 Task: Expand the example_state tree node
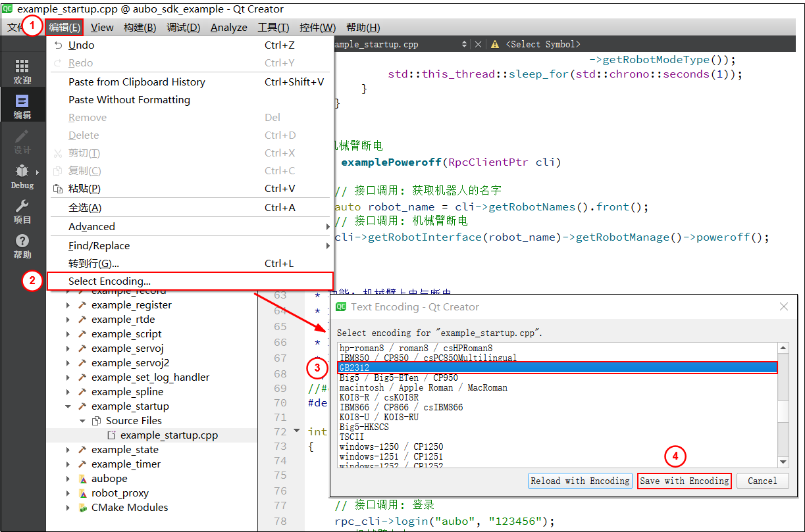click(x=68, y=450)
